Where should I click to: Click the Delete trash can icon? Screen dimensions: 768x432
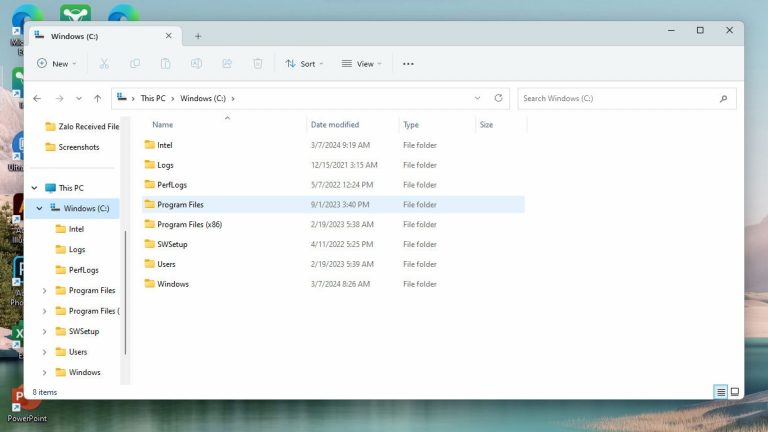pos(258,63)
